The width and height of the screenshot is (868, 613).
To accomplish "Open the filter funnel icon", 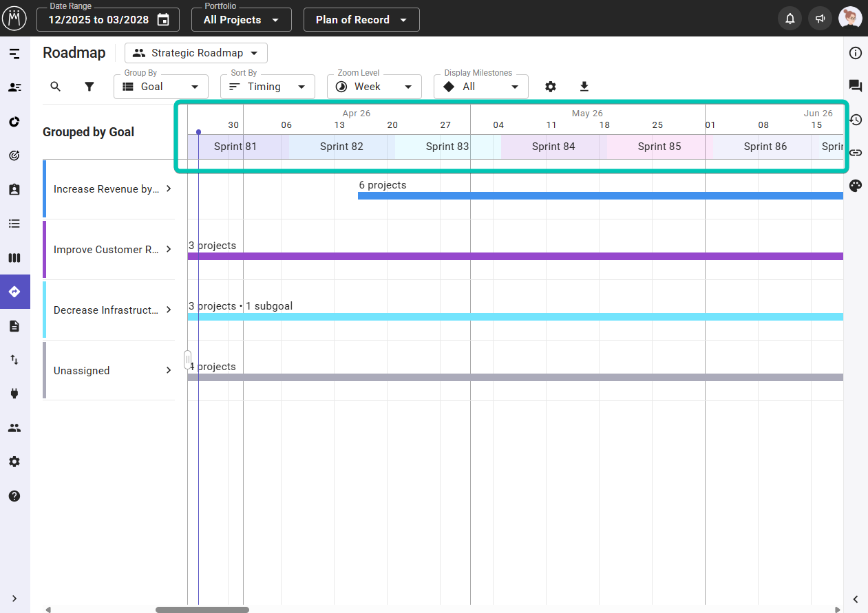I will (x=89, y=87).
